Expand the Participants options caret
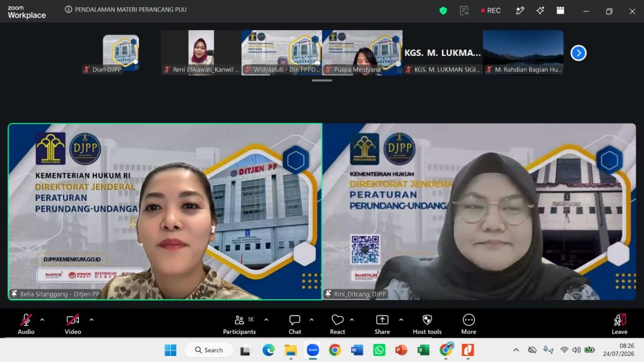The height and width of the screenshot is (362, 644). coord(266,320)
